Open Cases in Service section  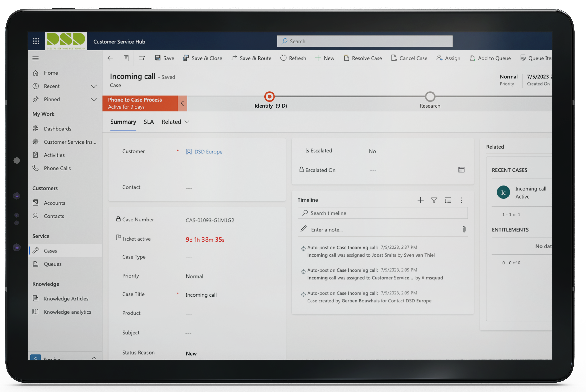click(x=65, y=250)
